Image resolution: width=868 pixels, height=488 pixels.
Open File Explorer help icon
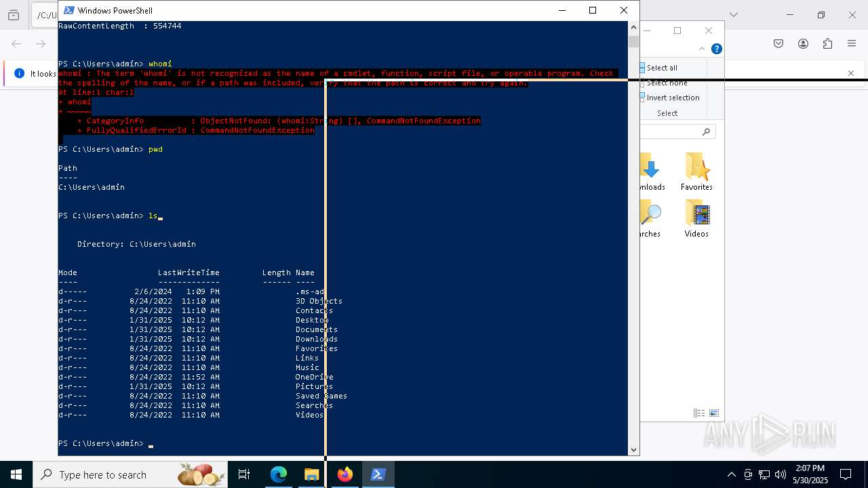pyautogui.click(x=717, y=49)
